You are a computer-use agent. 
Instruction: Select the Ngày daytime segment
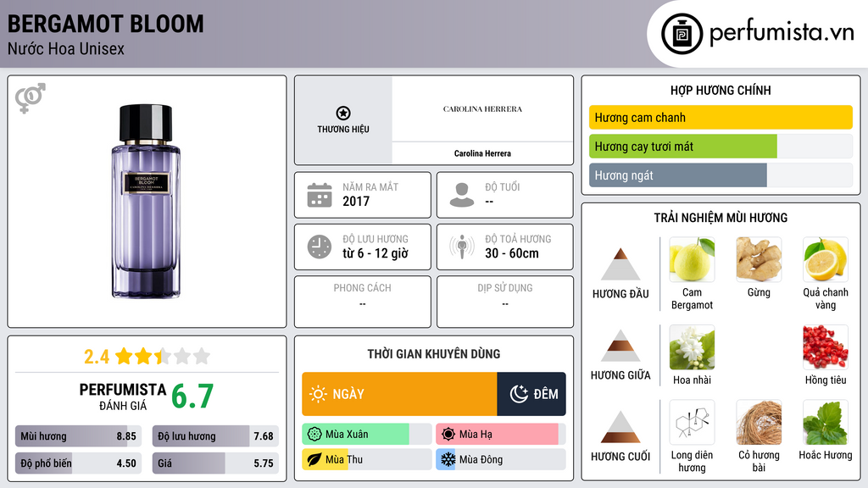click(399, 394)
